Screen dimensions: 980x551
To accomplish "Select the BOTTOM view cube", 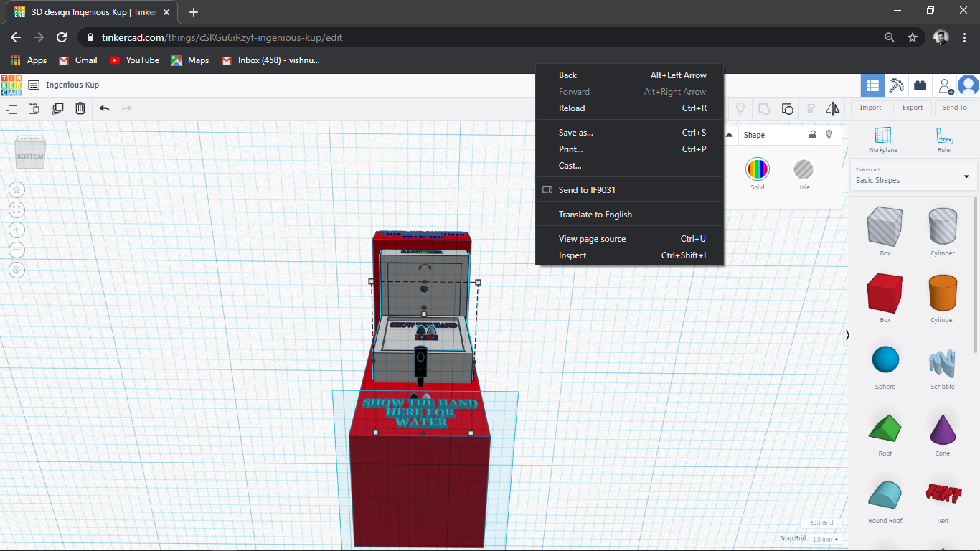I will 30,156.
